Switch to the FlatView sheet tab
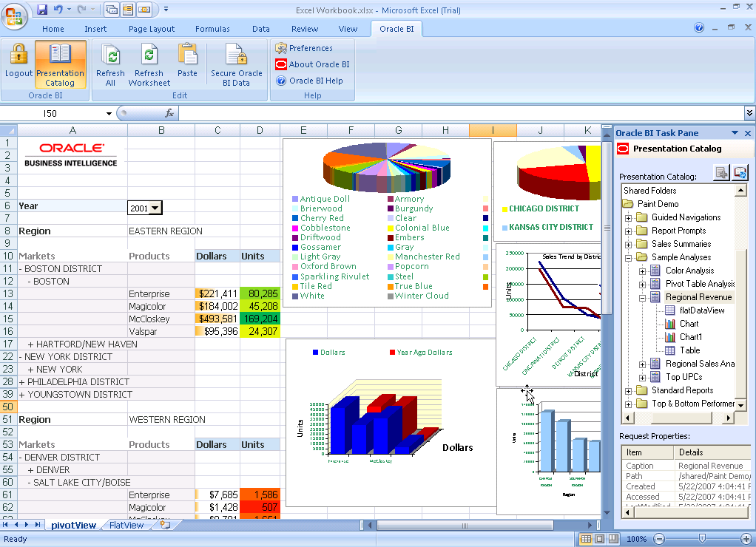This screenshot has height=547, width=756. coord(126,526)
